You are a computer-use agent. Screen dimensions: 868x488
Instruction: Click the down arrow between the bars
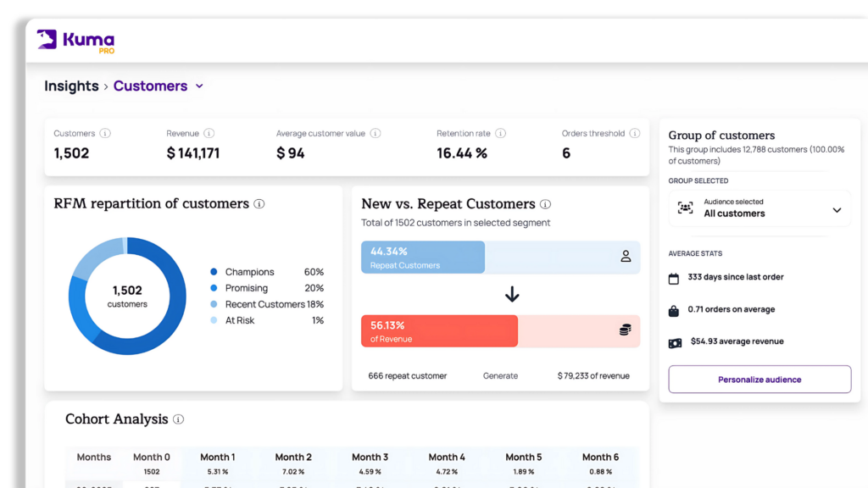(x=512, y=294)
